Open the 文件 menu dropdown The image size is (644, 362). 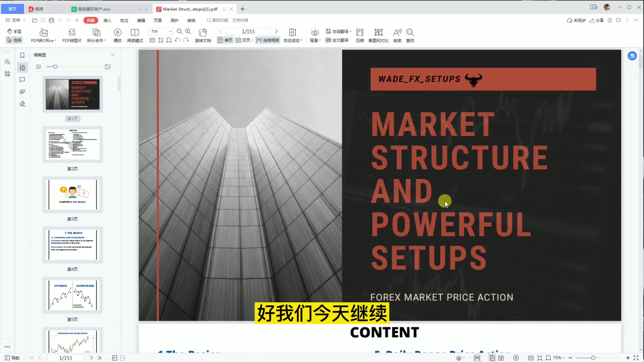(x=16, y=20)
